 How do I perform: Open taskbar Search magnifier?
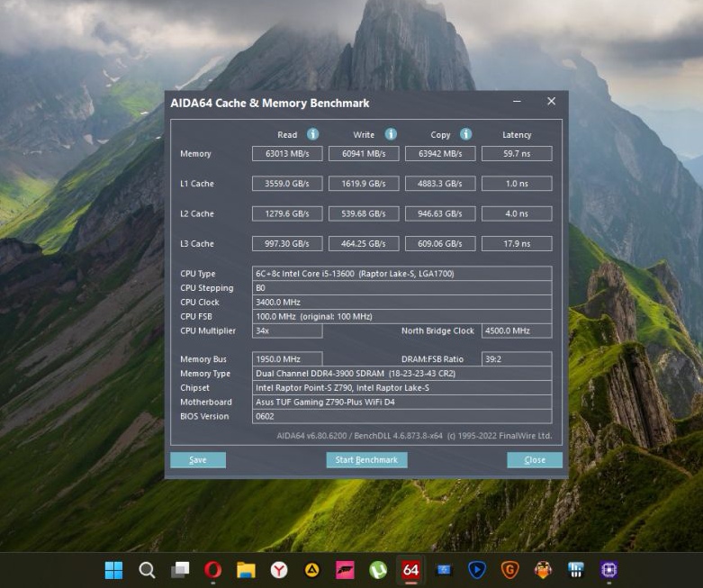[147, 570]
